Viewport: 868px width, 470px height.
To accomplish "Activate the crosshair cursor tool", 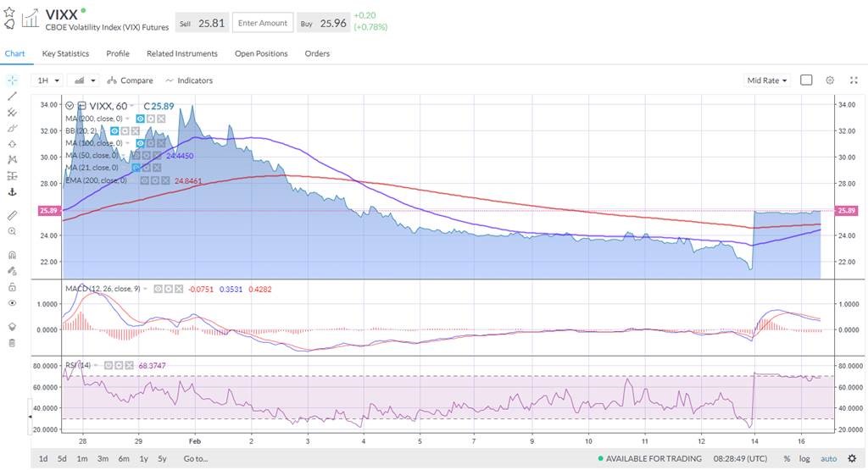I will (12, 80).
